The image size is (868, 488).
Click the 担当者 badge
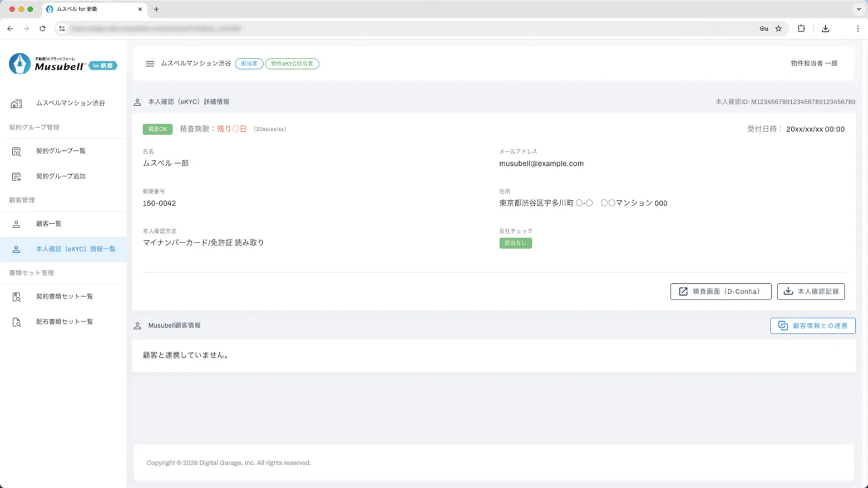coord(249,64)
